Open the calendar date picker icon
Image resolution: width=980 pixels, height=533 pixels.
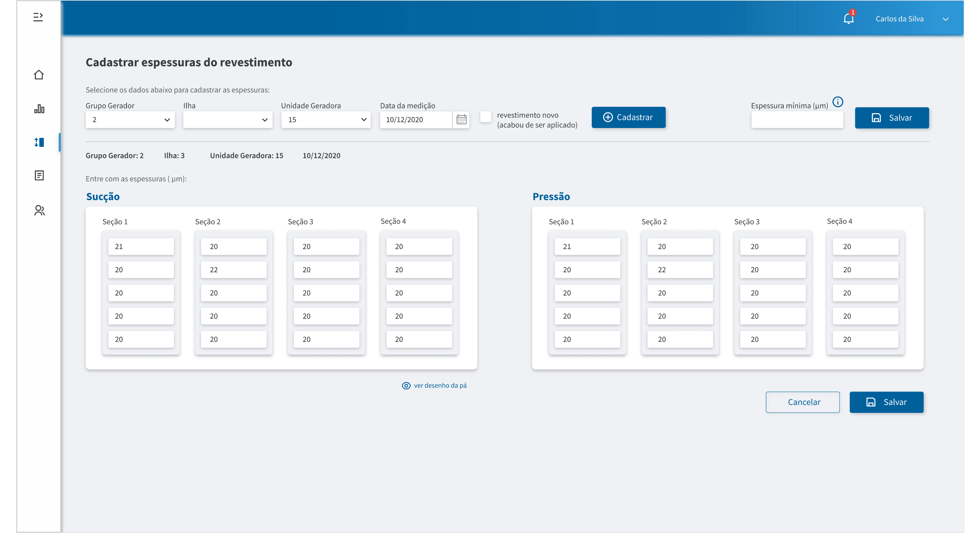(x=461, y=120)
